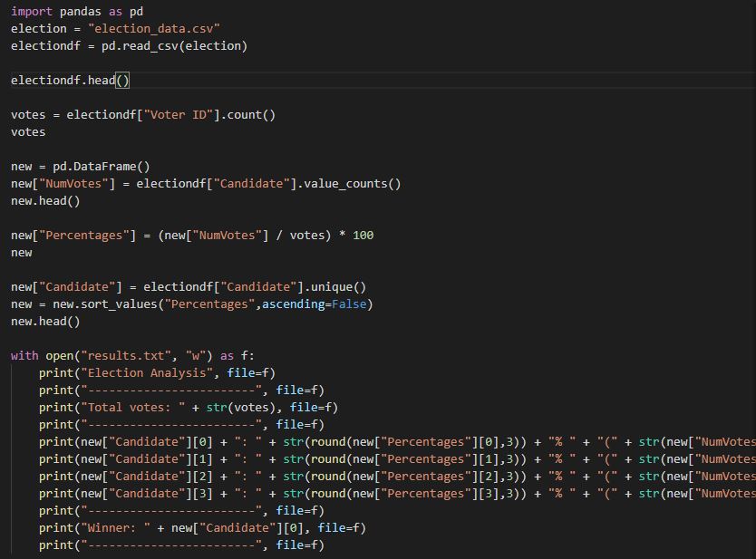Click the ascending=False argument
Screen dimensions: 756x559
pos(315,304)
